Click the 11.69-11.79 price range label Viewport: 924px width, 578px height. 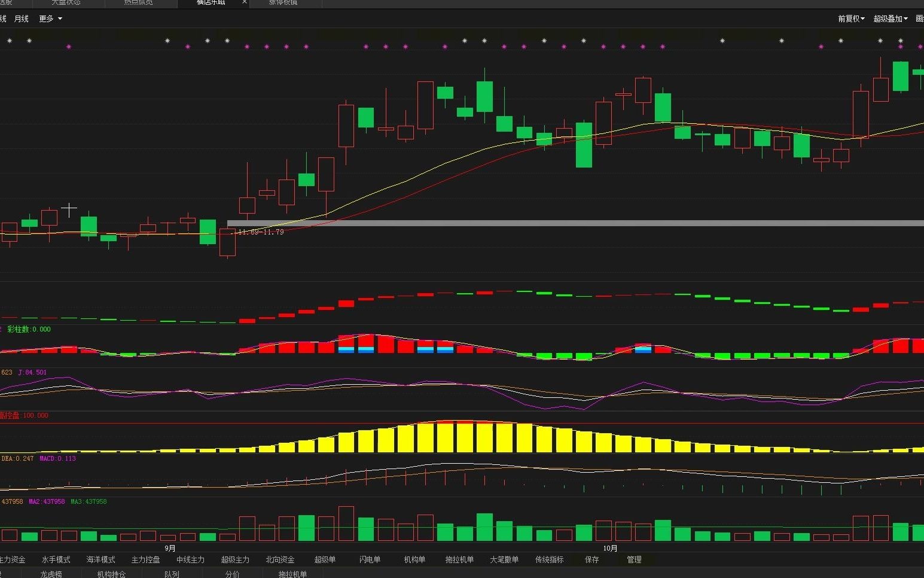point(261,232)
